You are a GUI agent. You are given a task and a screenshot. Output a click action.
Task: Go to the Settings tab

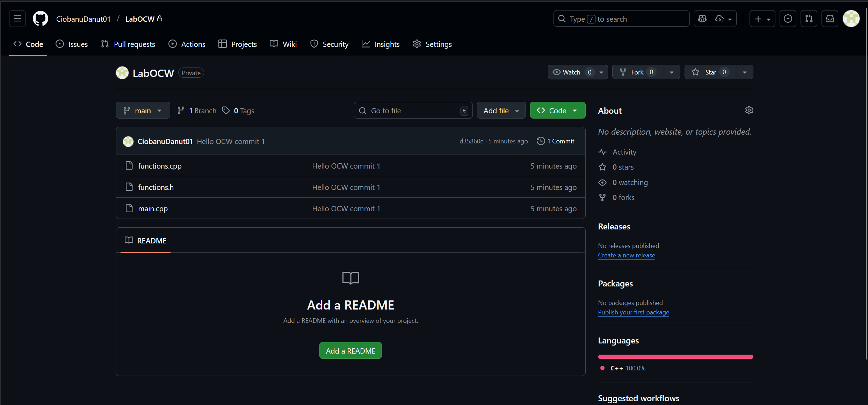(x=432, y=44)
